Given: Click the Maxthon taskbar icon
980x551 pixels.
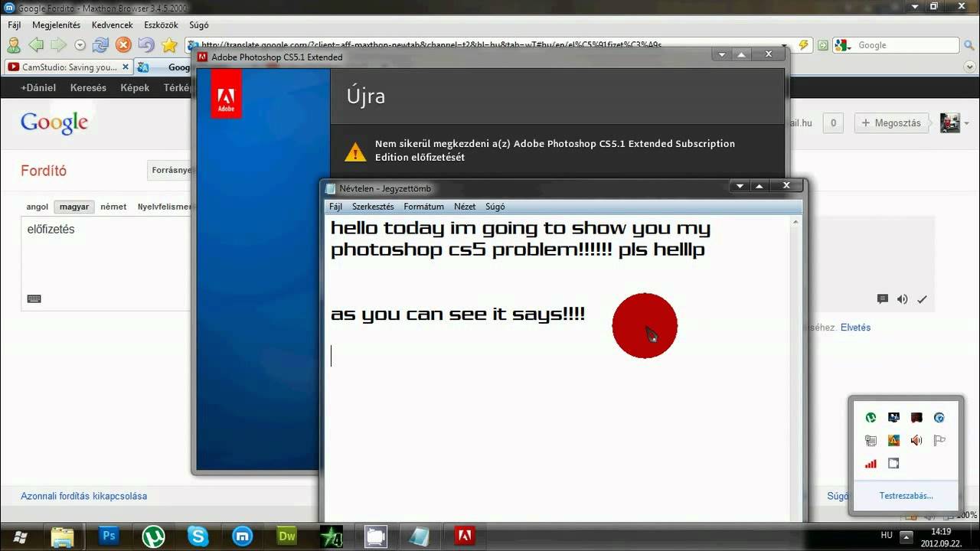Looking at the screenshot, I should point(242,536).
